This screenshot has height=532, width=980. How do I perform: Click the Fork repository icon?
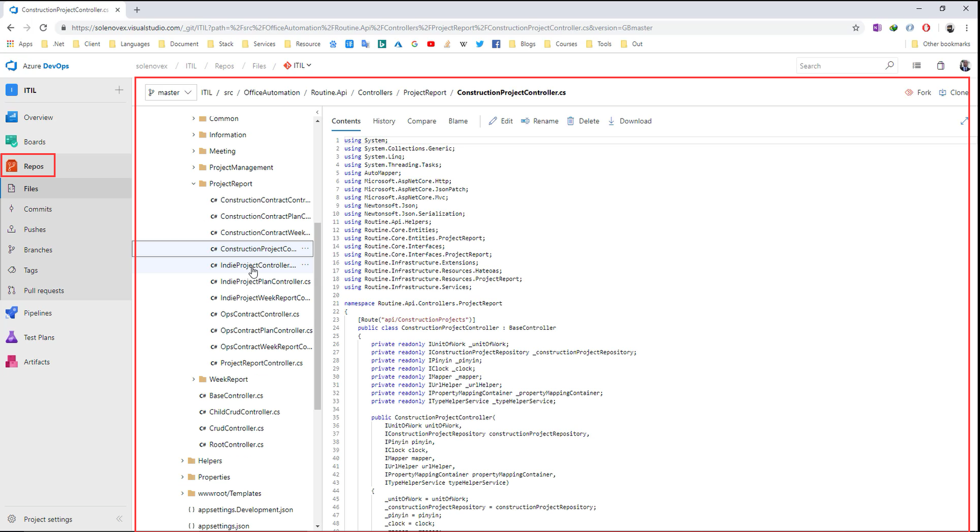(909, 92)
